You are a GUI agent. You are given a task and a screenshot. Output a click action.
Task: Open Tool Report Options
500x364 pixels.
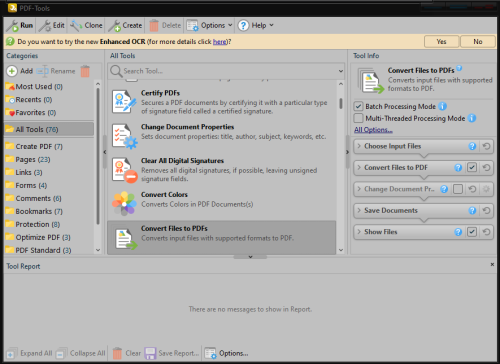click(227, 353)
